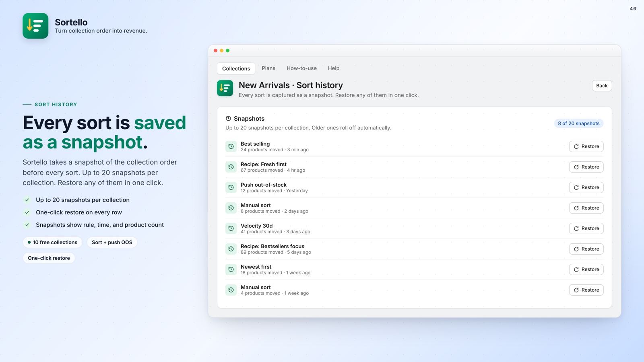This screenshot has width=644, height=362.
Task: Restore the Manual sort snapshot from 2 days ago
Action: 586,208
